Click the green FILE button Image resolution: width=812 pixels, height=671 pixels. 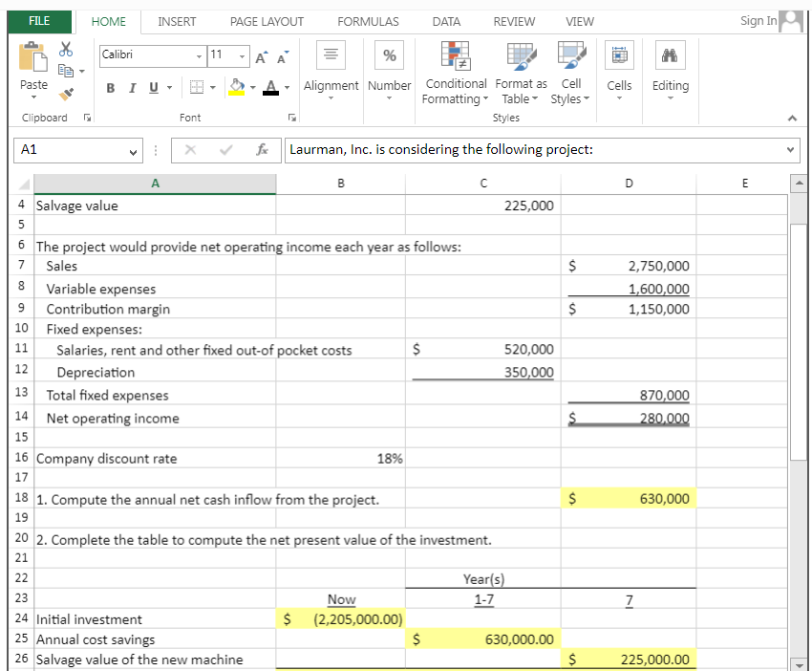pos(39,21)
